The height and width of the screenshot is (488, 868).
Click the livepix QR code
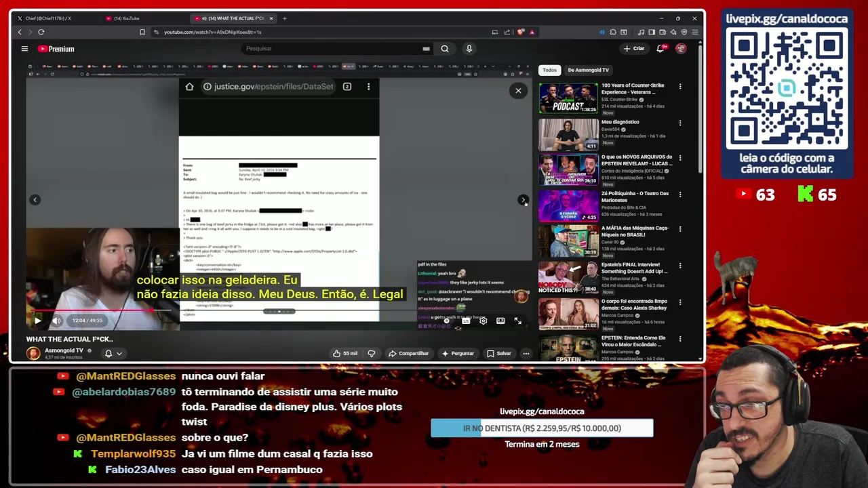pos(787,89)
